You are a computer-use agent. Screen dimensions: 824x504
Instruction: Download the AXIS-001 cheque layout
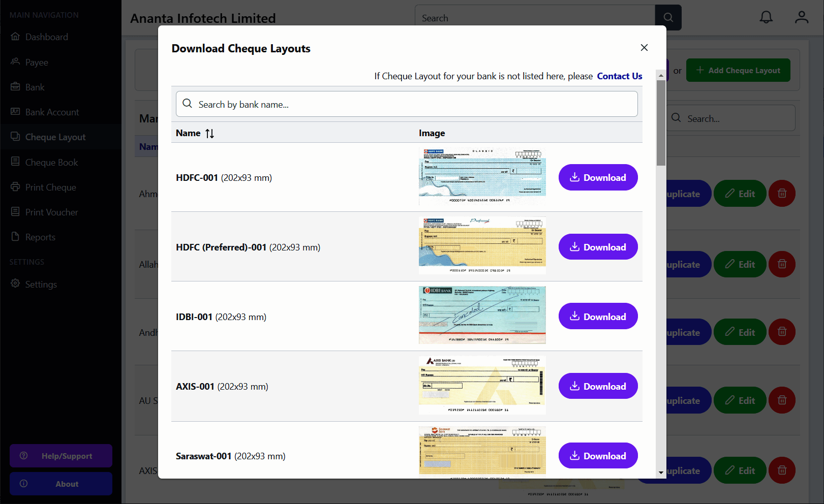pos(598,386)
